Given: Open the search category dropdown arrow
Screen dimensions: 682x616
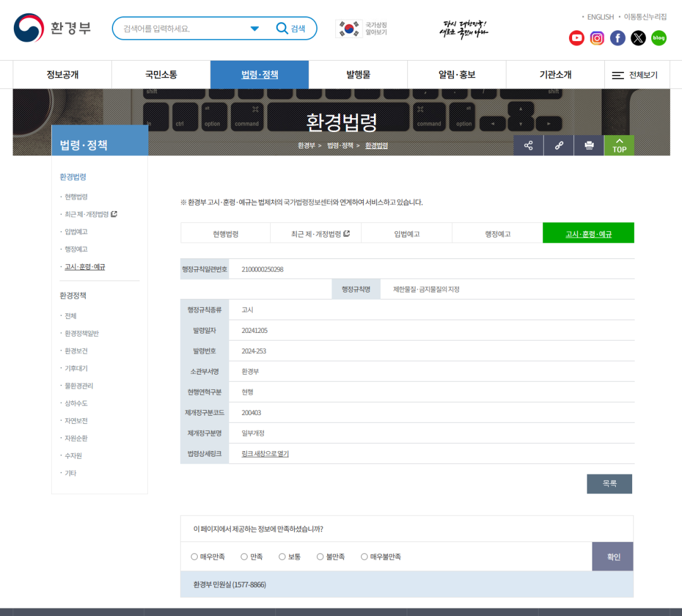Looking at the screenshot, I should 254,28.
